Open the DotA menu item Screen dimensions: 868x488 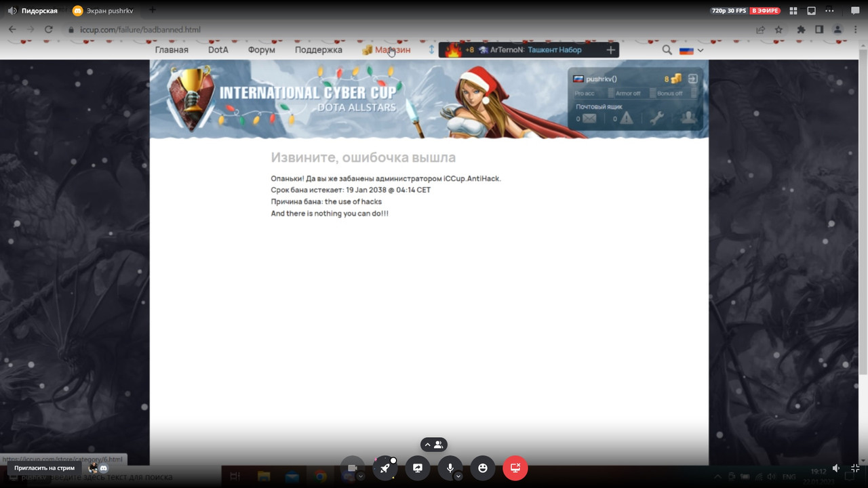click(x=218, y=50)
